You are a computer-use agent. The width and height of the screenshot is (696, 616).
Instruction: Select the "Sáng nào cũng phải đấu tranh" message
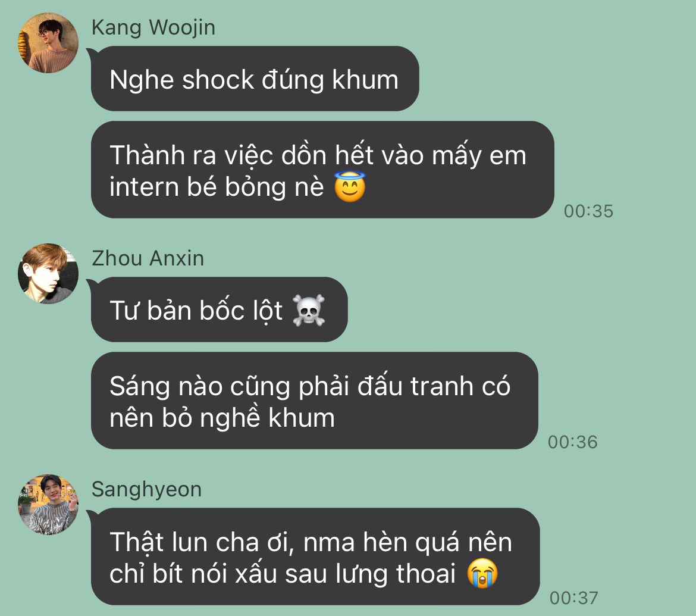[314, 401]
